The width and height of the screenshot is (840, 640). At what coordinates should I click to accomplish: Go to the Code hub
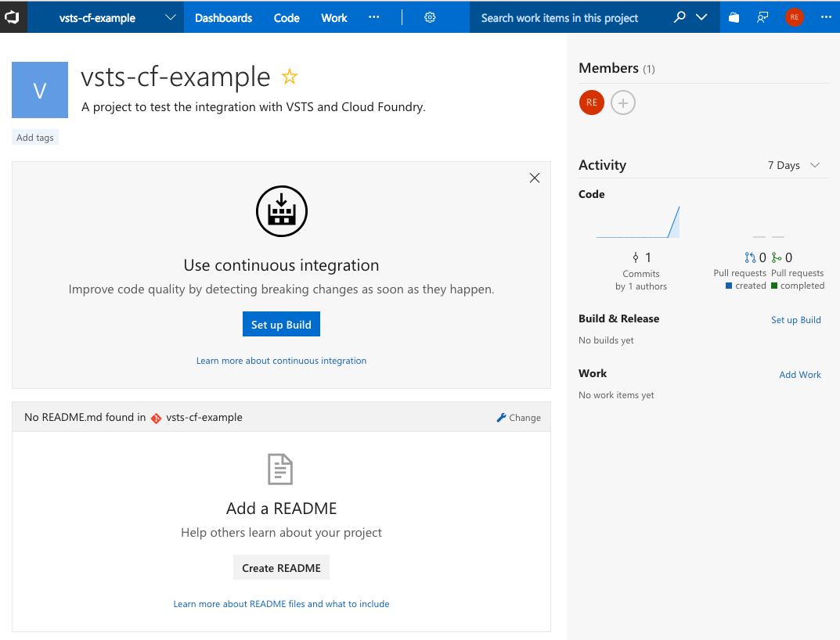tap(287, 17)
